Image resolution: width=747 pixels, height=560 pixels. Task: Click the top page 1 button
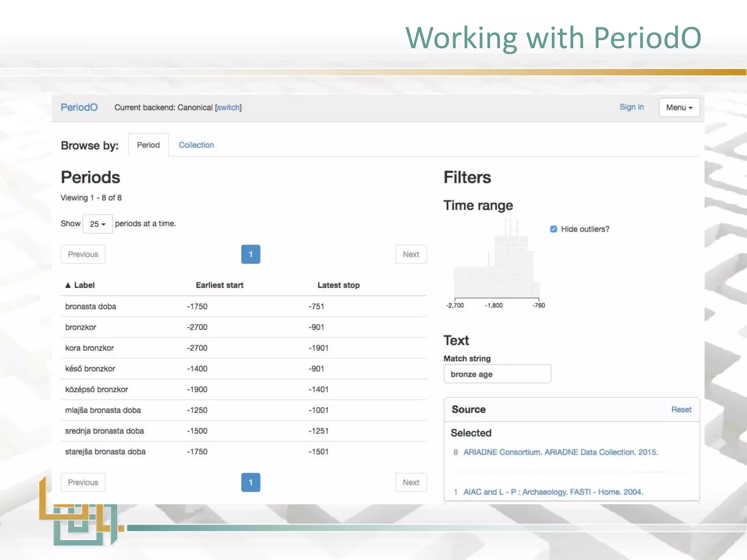[251, 254]
